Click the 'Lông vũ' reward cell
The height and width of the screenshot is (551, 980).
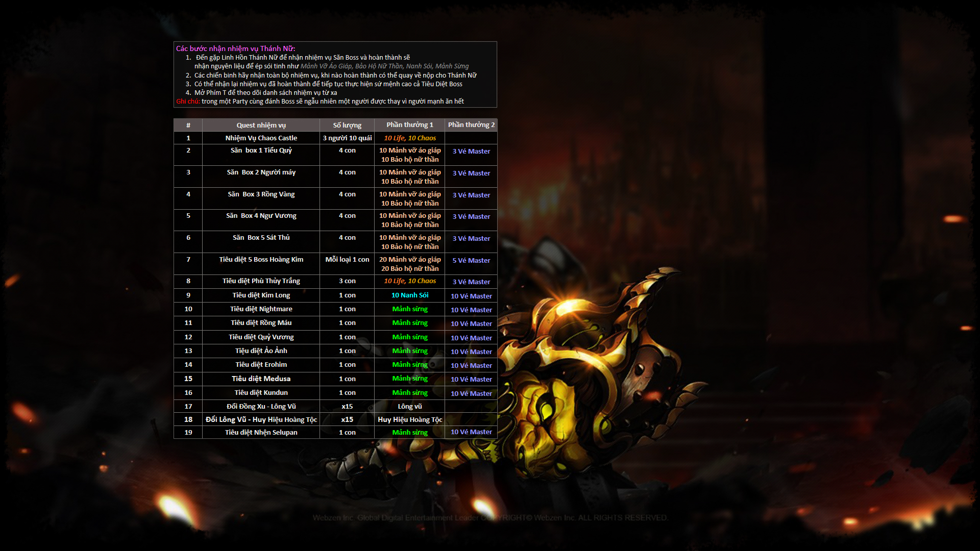coord(409,407)
